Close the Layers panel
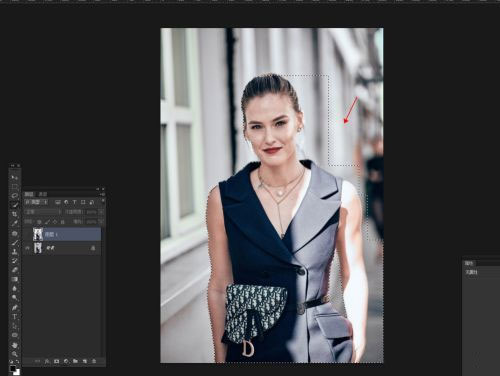The width and height of the screenshot is (500, 376). [103, 189]
